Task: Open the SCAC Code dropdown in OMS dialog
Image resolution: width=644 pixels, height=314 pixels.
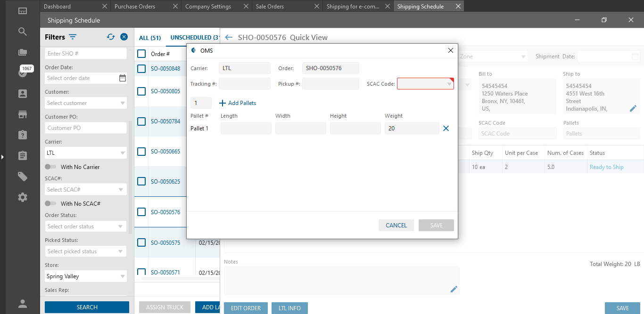Action: tap(425, 84)
